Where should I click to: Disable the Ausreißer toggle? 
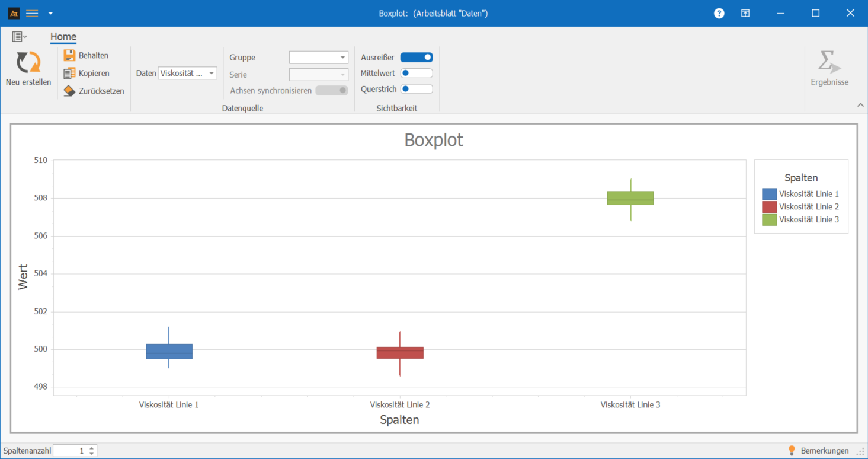(x=417, y=58)
